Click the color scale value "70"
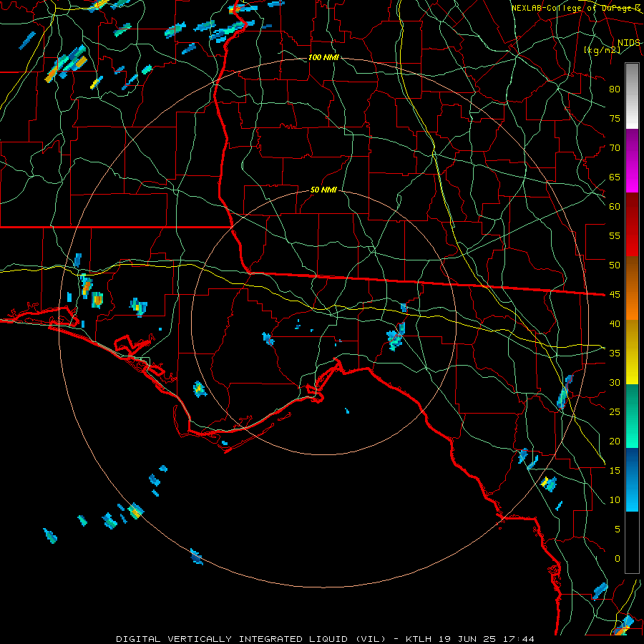The height and width of the screenshot is (644, 644). coord(615,148)
